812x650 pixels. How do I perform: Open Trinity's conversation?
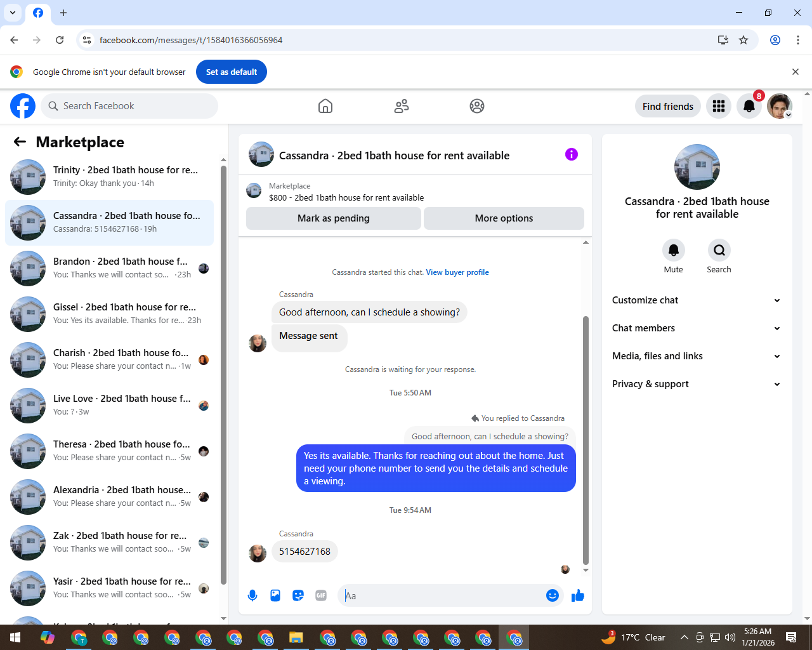pyautogui.click(x=110, y=177)
